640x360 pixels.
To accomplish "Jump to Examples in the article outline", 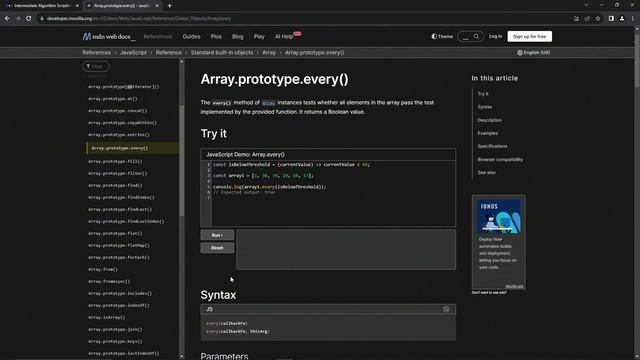I will tap(488, 133).
